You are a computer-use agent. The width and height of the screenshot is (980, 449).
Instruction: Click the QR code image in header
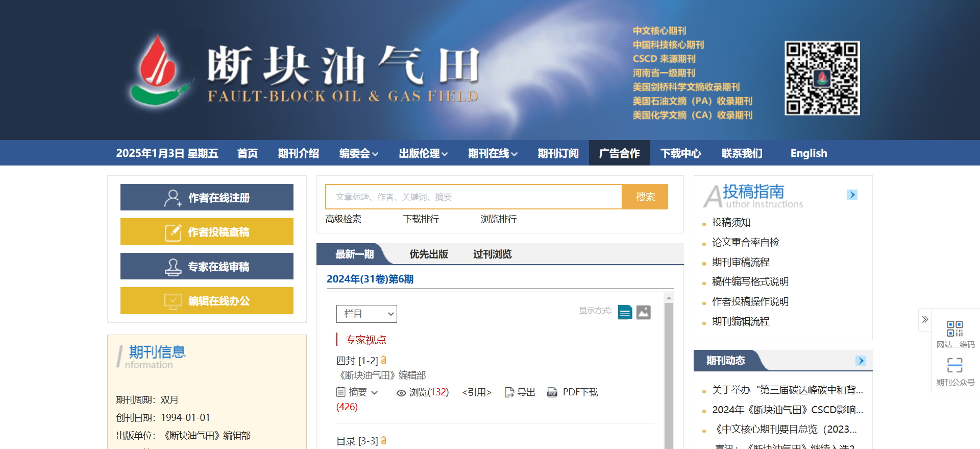click(x=822, y=78)
